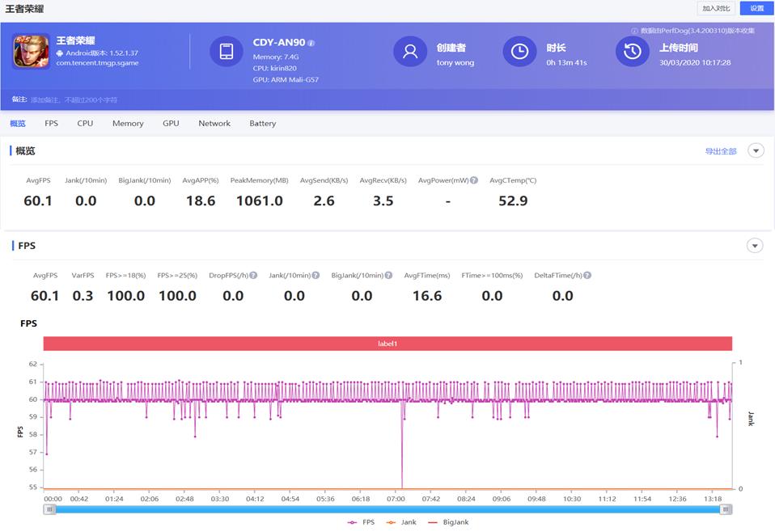This screenshot has width=775, height=532.
Task: Select the Network tab
Action: (214, 124)
